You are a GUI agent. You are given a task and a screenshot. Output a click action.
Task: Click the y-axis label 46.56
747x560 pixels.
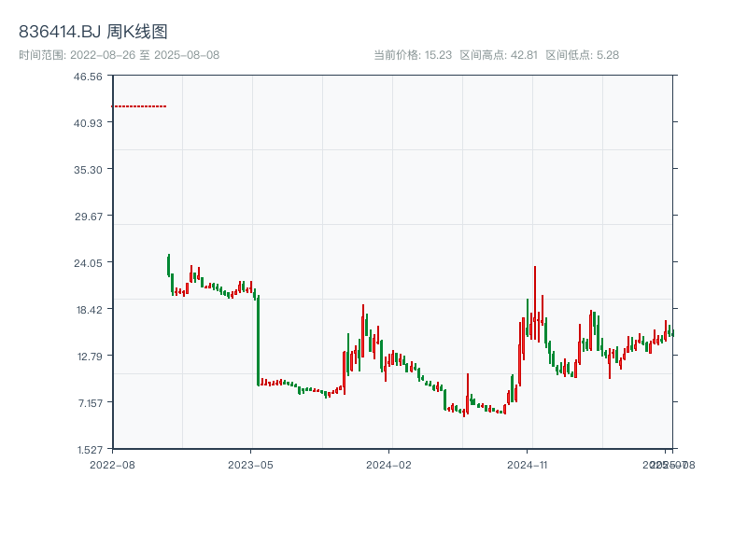[x=88, y=77]
